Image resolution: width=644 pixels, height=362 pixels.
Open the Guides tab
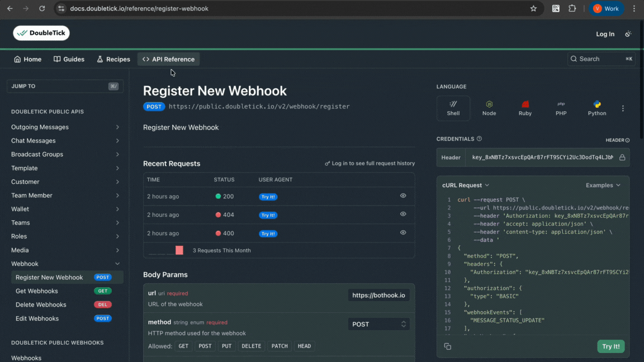coord(69,59)
